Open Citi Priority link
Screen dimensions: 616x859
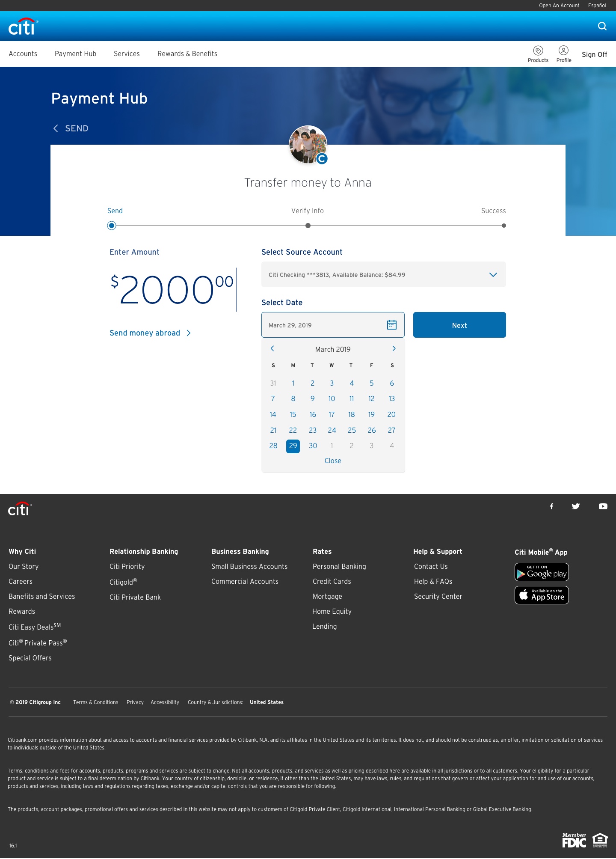[127, 567]
